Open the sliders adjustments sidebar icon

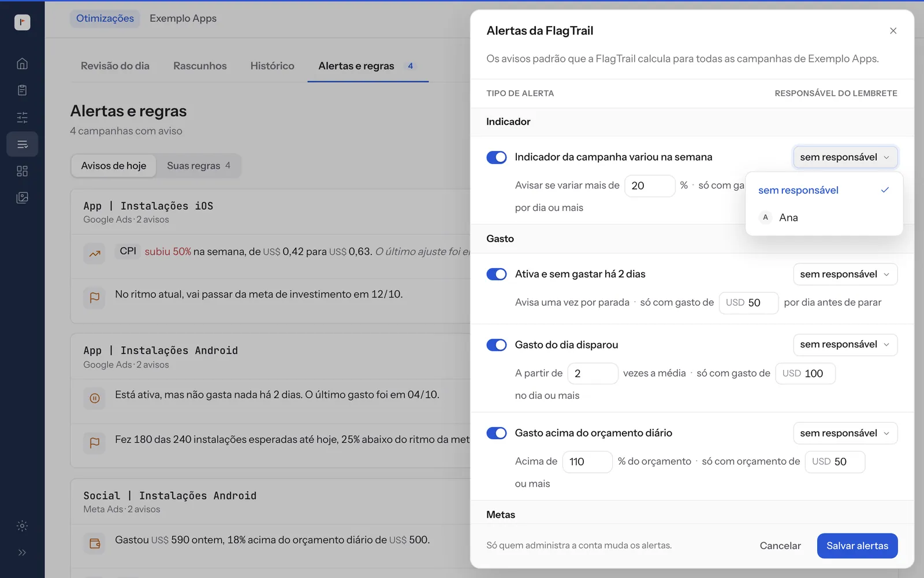click(x=22, y=117)
